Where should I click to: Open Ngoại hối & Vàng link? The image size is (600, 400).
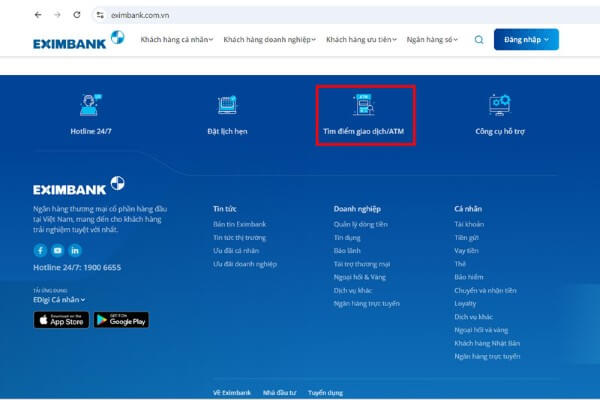pyautogui.click(x=360, y=277)
